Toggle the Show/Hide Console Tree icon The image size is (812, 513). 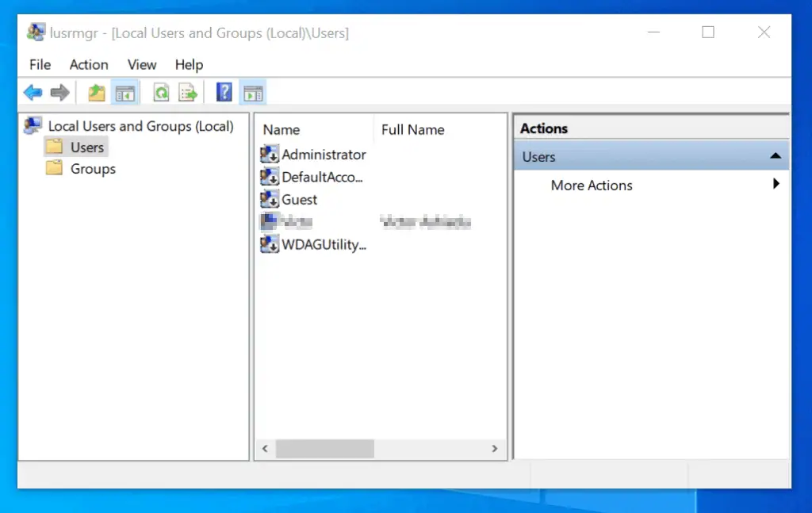[125, 92]
